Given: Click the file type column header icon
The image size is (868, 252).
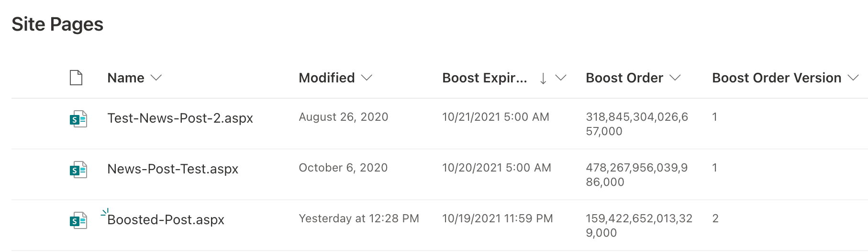Looking at the screenshot, I should point(76,78).
